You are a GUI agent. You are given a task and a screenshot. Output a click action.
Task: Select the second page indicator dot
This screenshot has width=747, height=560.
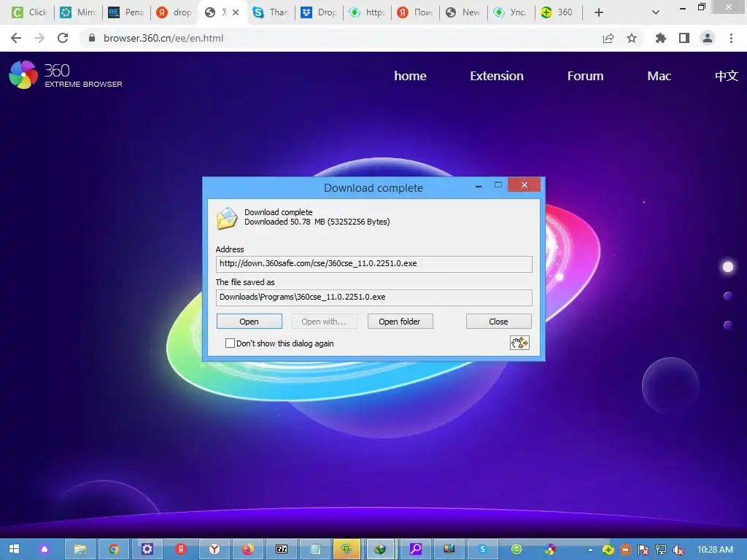(x=727, y=296)
